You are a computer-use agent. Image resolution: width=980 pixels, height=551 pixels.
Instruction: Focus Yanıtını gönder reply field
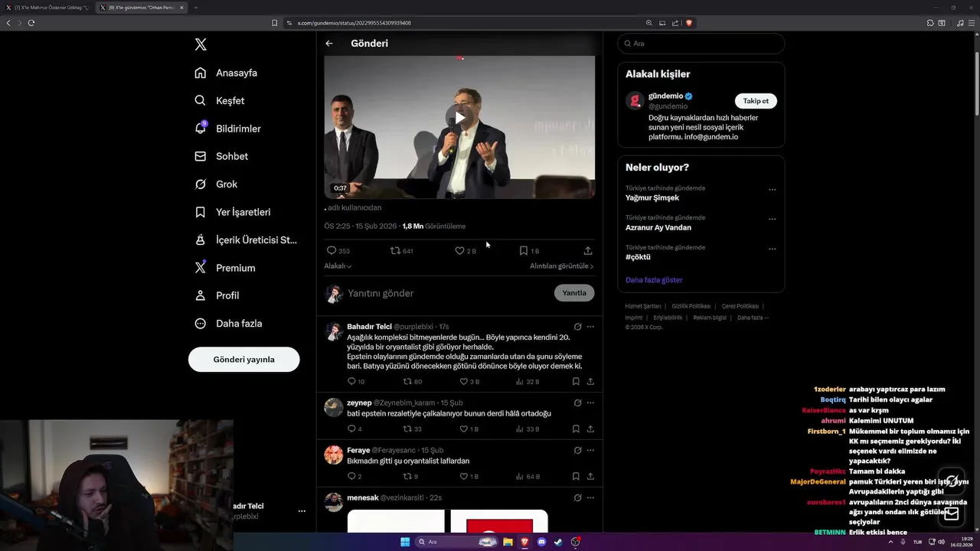(x=448, y=293)
